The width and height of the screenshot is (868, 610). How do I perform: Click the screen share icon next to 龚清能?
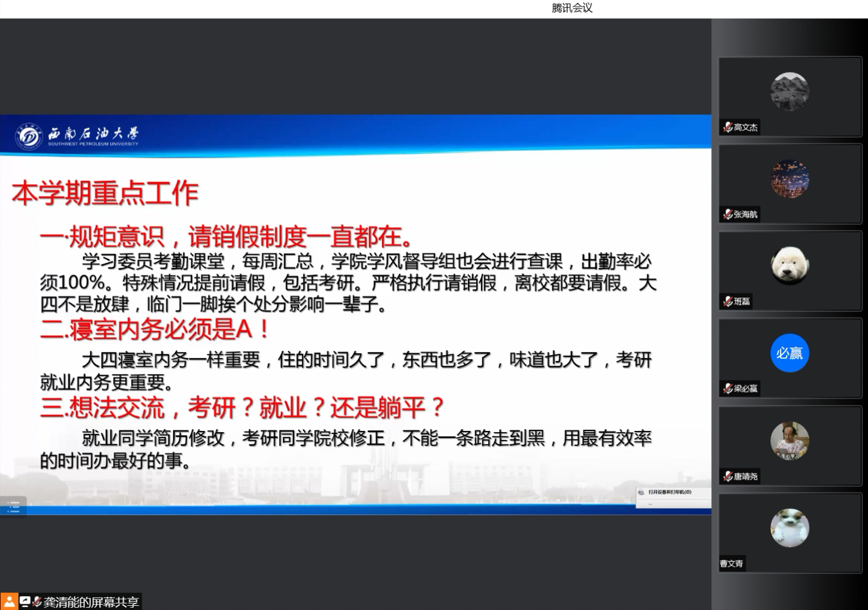(x=25, y=601)
